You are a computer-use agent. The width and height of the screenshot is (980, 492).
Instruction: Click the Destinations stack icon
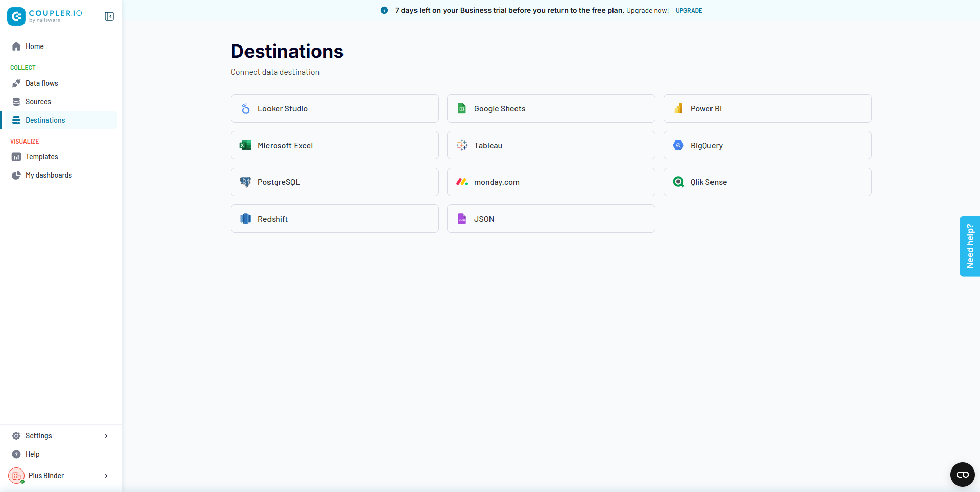point(16,120)
